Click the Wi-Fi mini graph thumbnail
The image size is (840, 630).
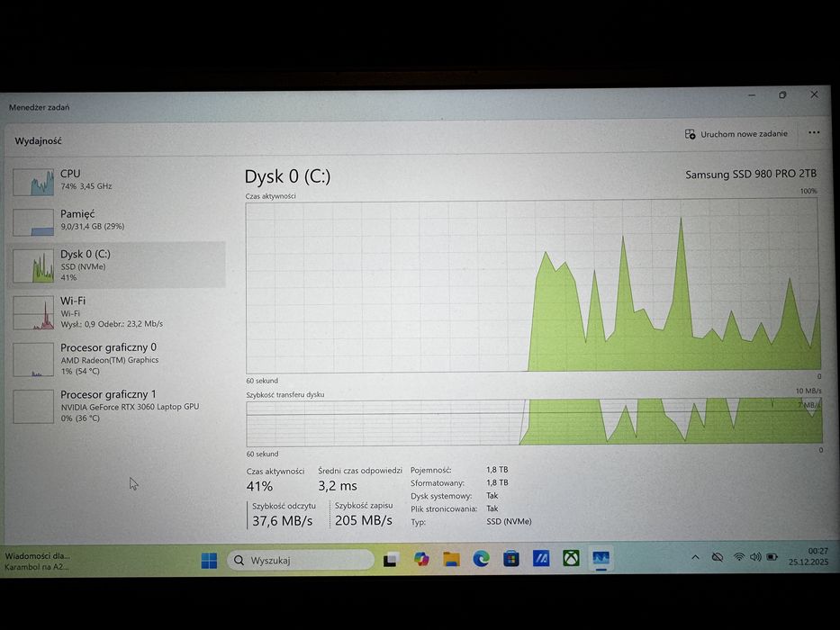click(x=33, y=313)
